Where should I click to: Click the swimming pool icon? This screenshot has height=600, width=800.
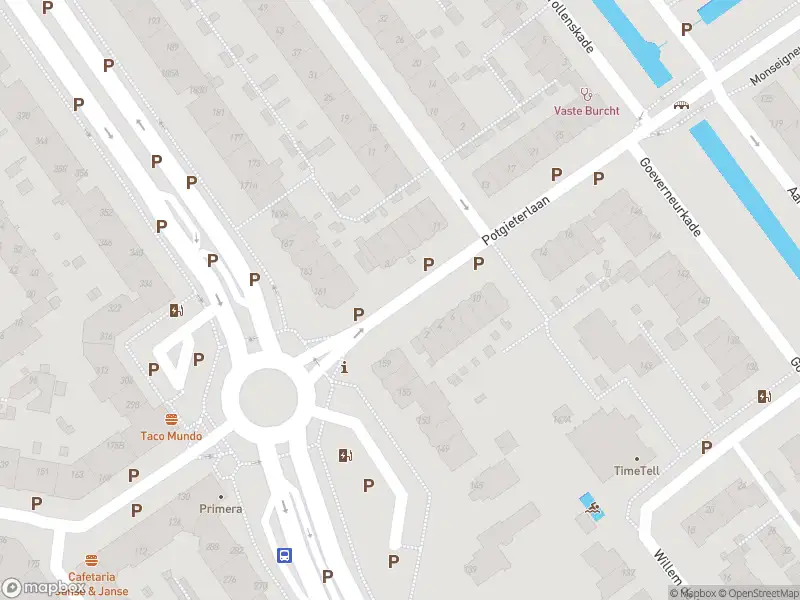(592, 508)
